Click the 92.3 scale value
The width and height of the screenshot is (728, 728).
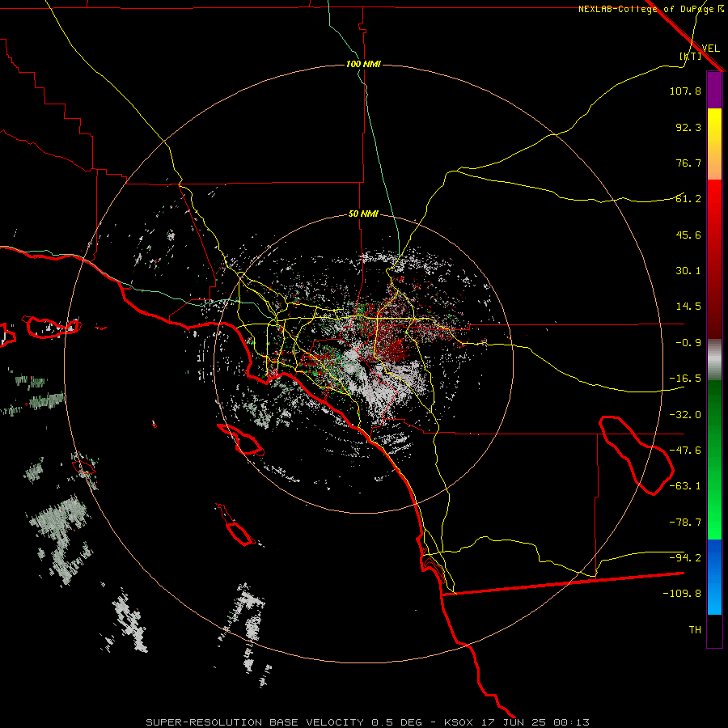click(688, 127)
